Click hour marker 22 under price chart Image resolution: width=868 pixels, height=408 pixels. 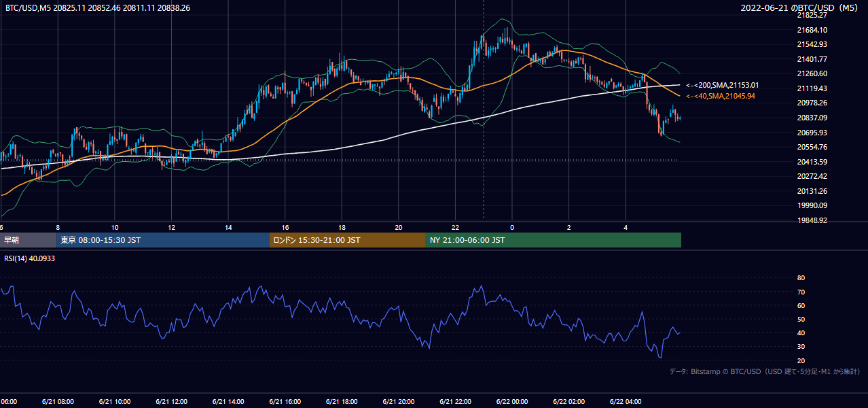(x=455, y=227)
